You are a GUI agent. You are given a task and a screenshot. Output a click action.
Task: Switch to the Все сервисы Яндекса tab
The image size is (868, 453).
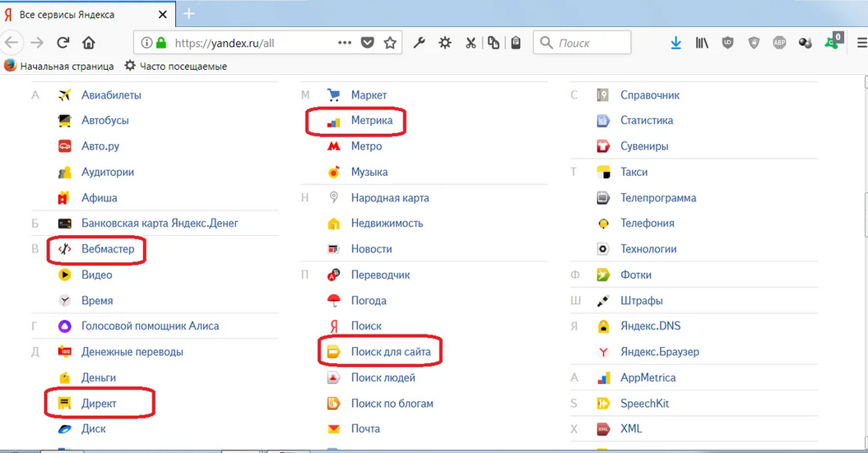click(87, 14)
